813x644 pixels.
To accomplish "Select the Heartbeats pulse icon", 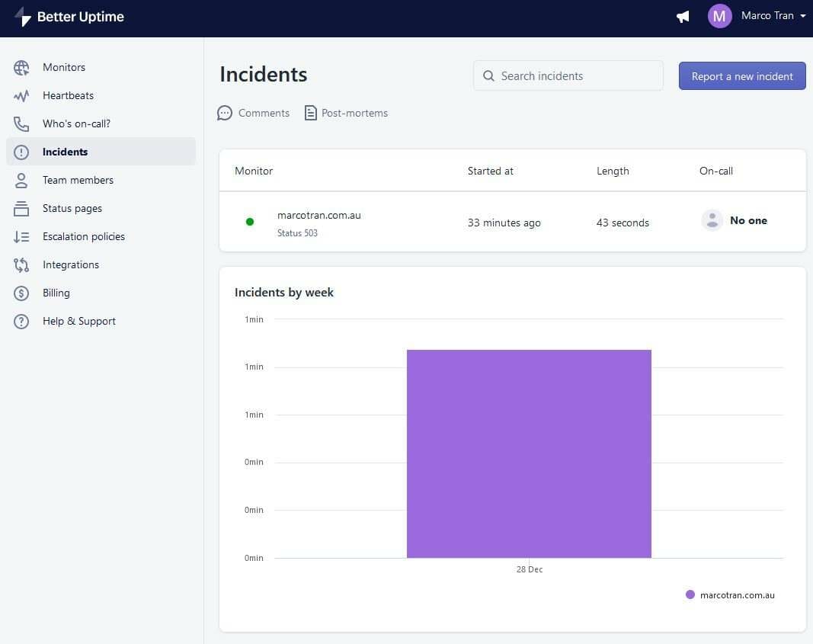I will click(x=21, y=95).
